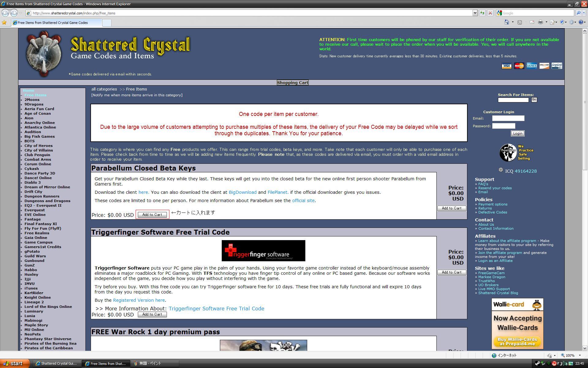
Task: Open the BigDownload client link
Action: (243, 192)
